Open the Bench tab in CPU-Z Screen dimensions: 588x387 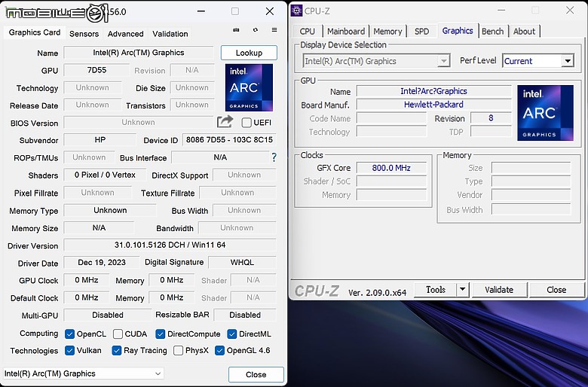(492, 32)
